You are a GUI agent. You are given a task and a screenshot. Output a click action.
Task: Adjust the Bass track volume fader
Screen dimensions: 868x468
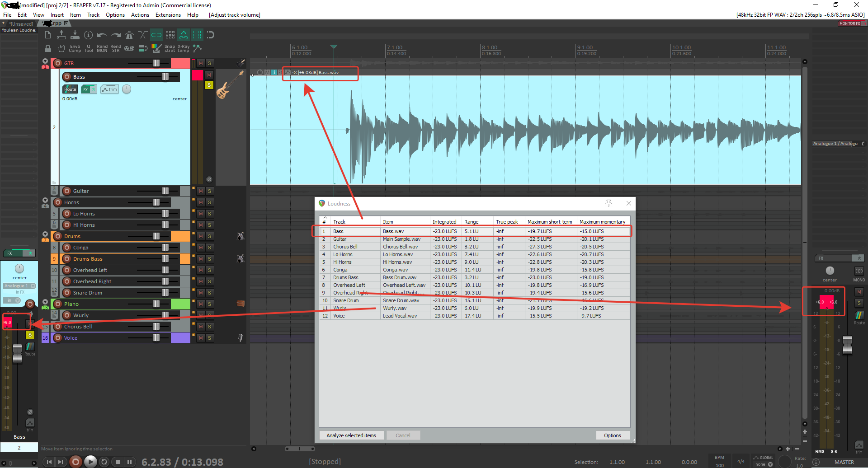[x=165, y=77]
